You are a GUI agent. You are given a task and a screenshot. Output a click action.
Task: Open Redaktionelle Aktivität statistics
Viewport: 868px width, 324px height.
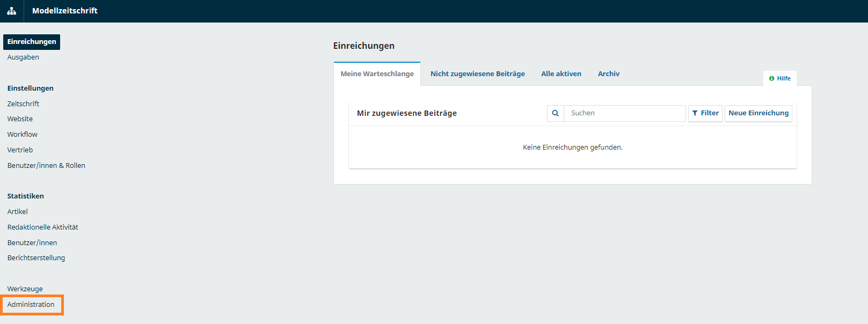point(43,227)
